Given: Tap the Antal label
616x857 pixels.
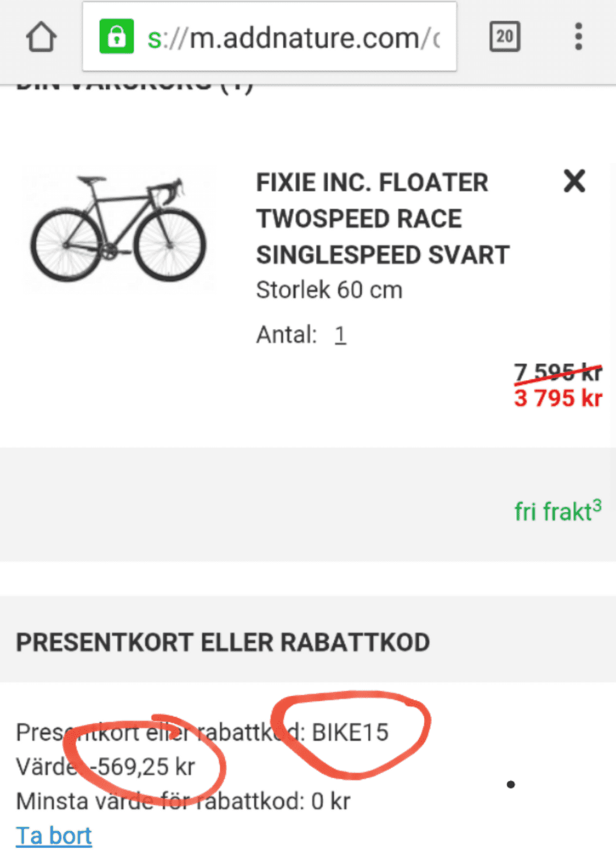Looking at the screenshot, I should [x=286, y=335].
